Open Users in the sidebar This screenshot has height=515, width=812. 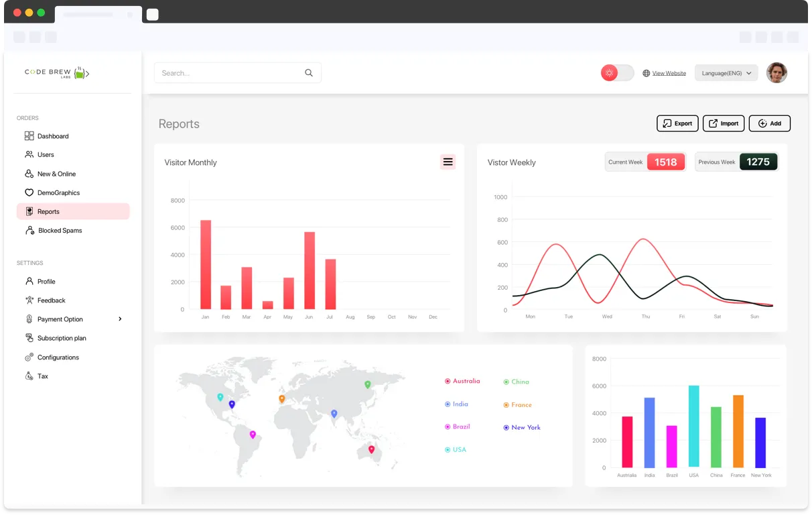[46, 155]
